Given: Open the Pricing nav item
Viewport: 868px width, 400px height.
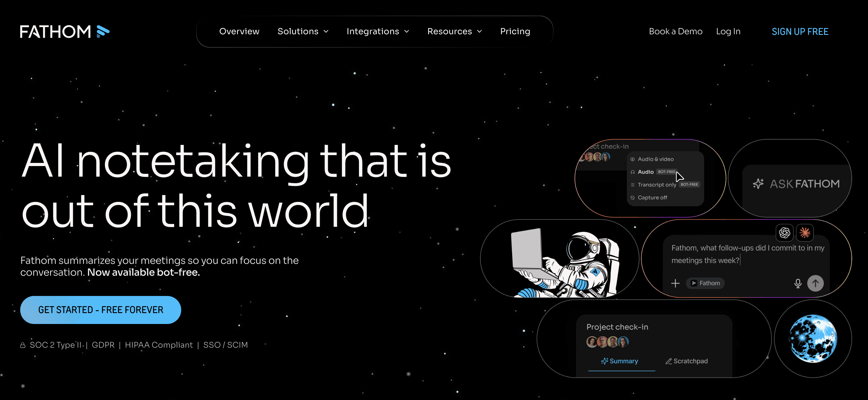Looking at the screenshot, I should tap(515, 31).
